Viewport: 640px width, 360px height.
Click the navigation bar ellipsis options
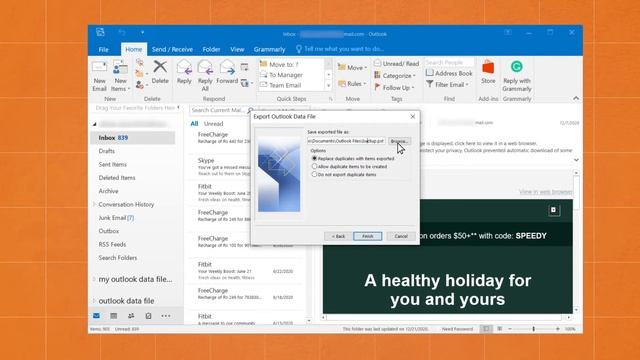166,316
